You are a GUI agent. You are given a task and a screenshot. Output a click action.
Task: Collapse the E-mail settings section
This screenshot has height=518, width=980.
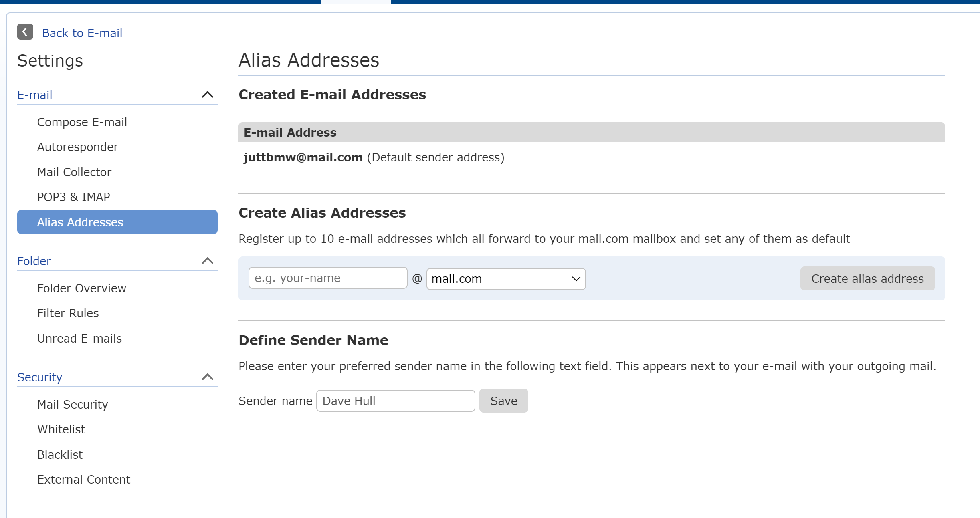pos(207,95)
